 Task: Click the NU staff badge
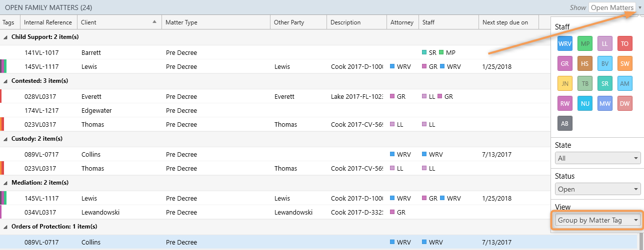click(585, 104)
